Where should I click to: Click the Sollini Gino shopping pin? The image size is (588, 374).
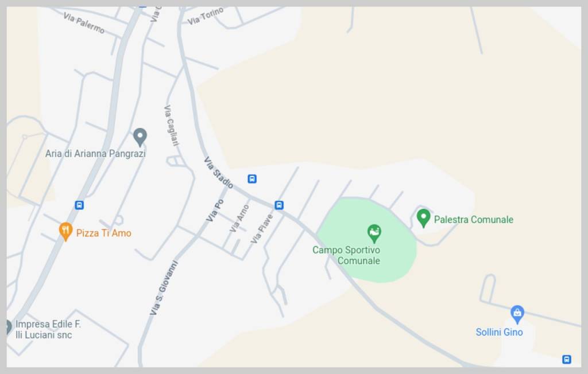click(517, 314)
